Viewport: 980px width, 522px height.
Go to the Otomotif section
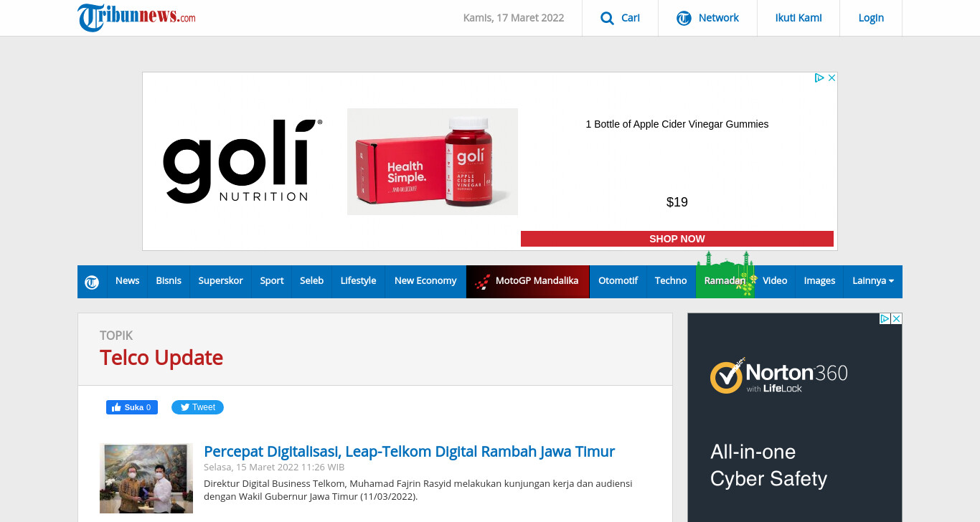(618, 281)
